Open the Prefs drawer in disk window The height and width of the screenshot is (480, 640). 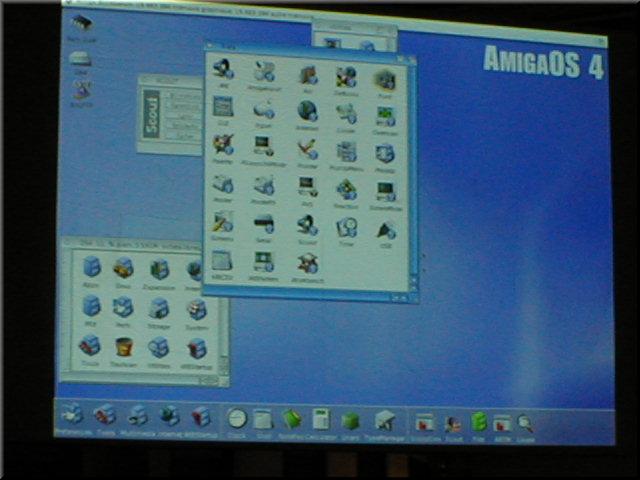tap(123, 307)
